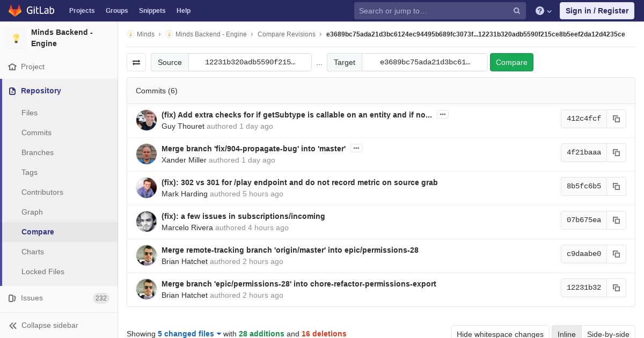Click the Search or jump to field

click(440, 11)
